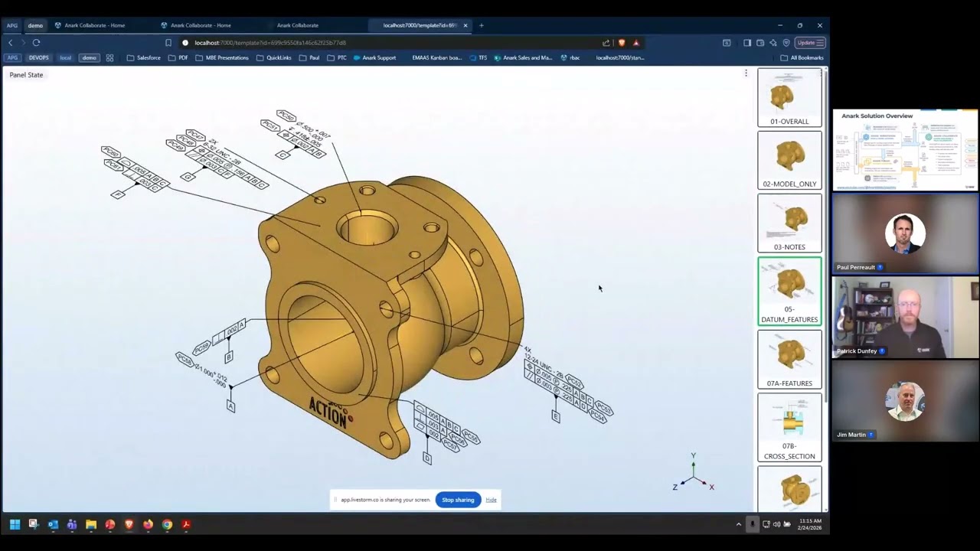This screenshot has height=551, width=980.
Task: Switch to the third tab titled Anark Collaborate
Action: click(297, 25)
